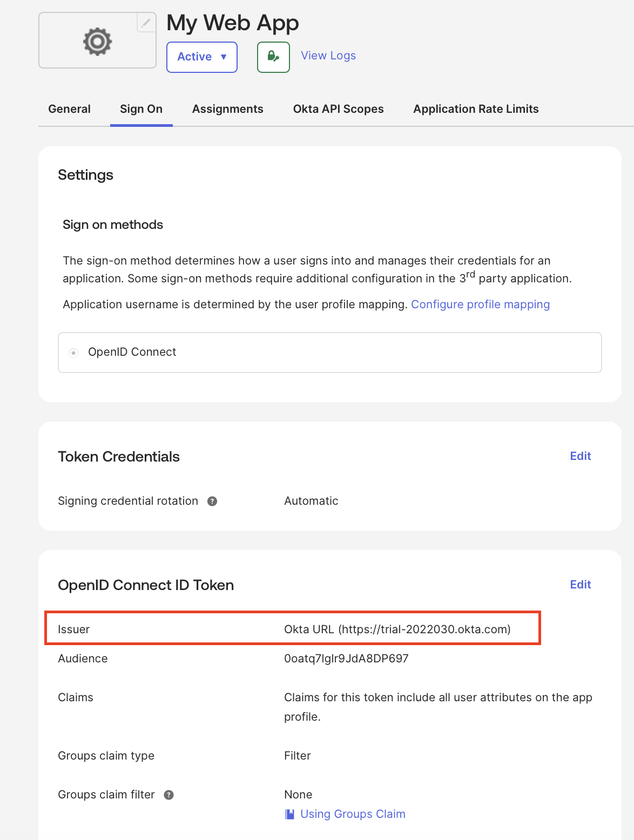Switch to the Assignments tab
This screenshot has height=840, width=634.
click(x=227, y=109)
